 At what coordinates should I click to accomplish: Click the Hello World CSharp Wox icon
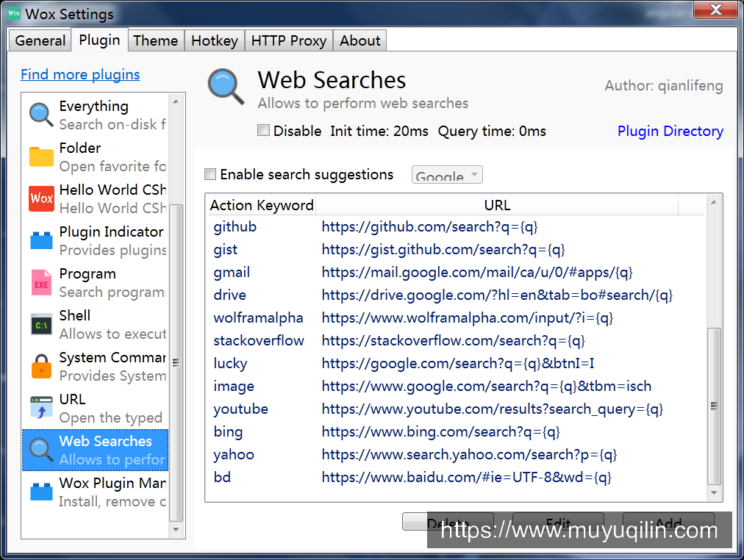coord(41,198)
